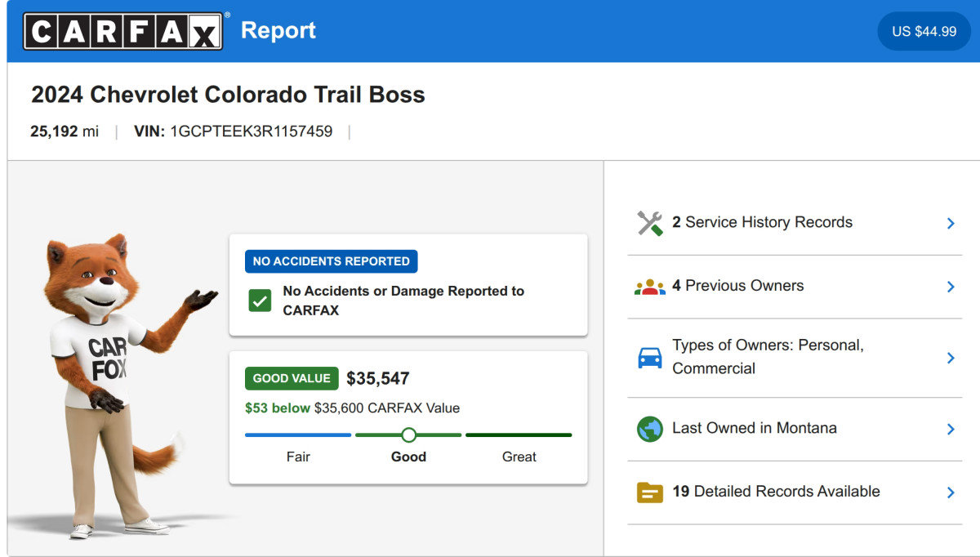Viewport: 980px width, 557px height.
Task: Click the US $44.99 price button
Action: tap(924, 31)
